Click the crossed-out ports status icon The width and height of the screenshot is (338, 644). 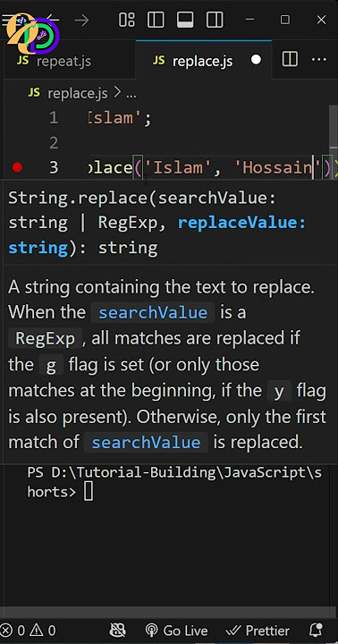(118, 631)
